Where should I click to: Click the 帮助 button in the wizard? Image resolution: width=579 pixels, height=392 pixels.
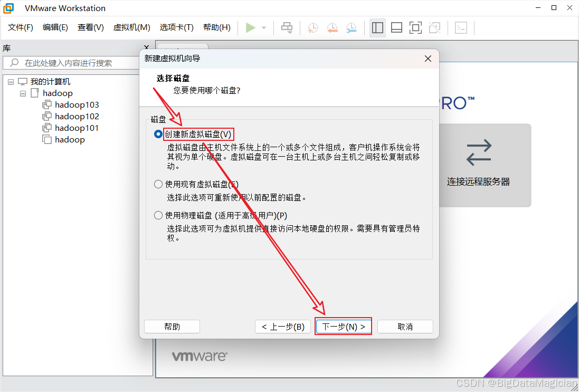[x=172, y=327]
